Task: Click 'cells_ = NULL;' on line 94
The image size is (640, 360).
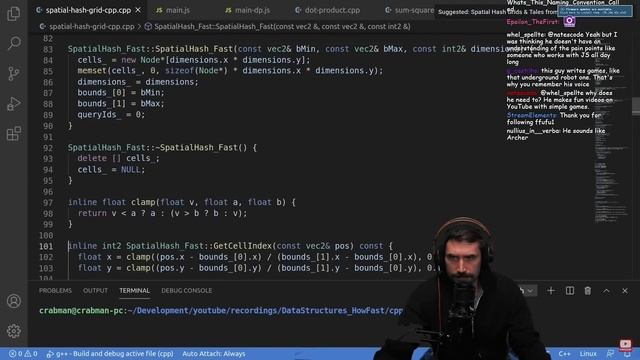Action: coord(111,169)
